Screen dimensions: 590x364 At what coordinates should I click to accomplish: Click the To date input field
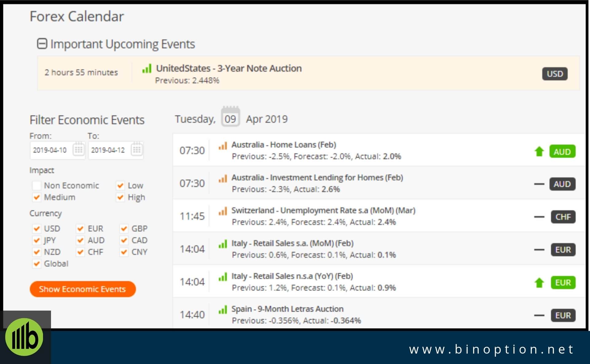tap(108, 150)
